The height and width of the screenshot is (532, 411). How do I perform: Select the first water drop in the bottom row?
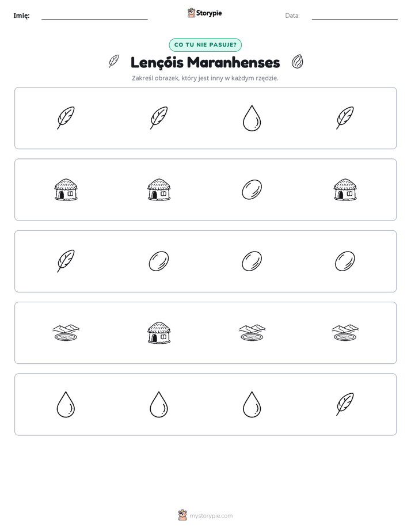pyautogui.click(x=66, y=404)
